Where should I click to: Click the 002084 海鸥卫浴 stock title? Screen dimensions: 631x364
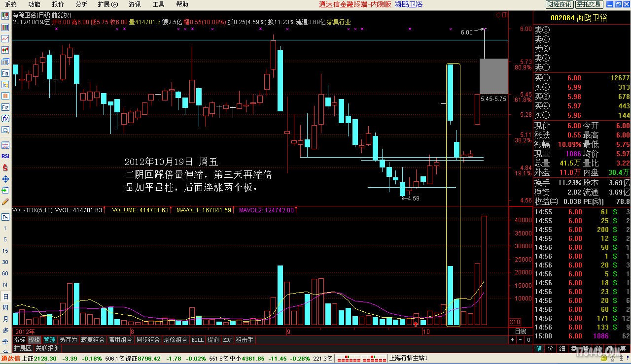coord(579,18)
